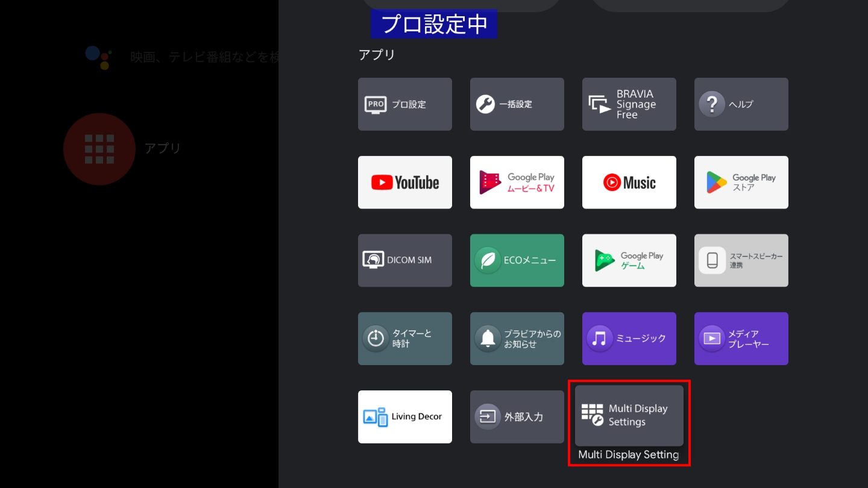Open スマートスピーカー連携 tile
The image size is (868, 488).
[741, 260]
